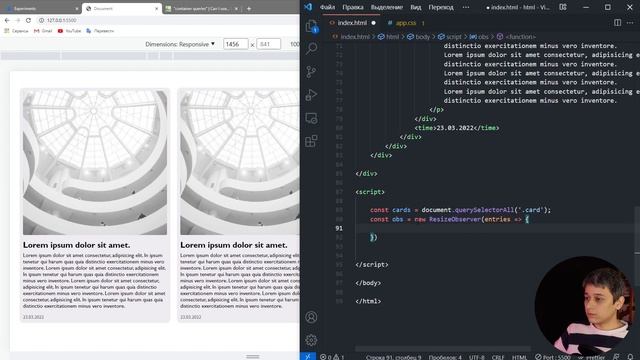Open the Gmail bookmark
The height and width of the screenshot is (360, 640).
pos(43,31)
